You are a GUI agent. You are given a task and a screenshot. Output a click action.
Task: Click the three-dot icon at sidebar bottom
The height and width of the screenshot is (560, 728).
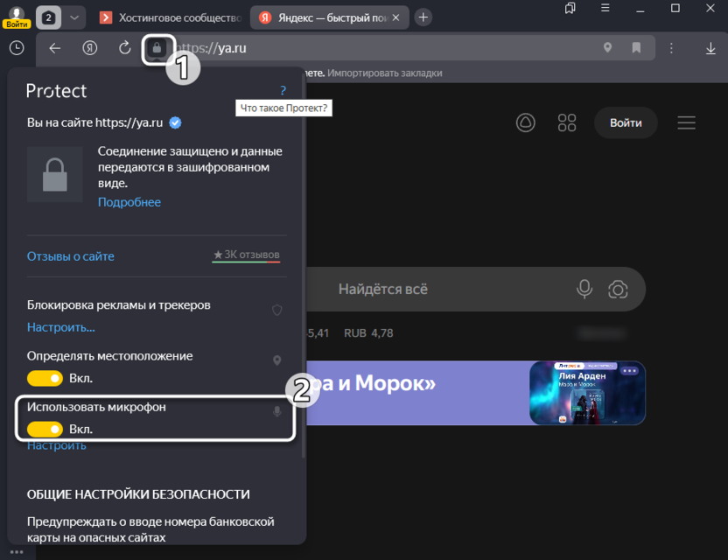(17, 552)
